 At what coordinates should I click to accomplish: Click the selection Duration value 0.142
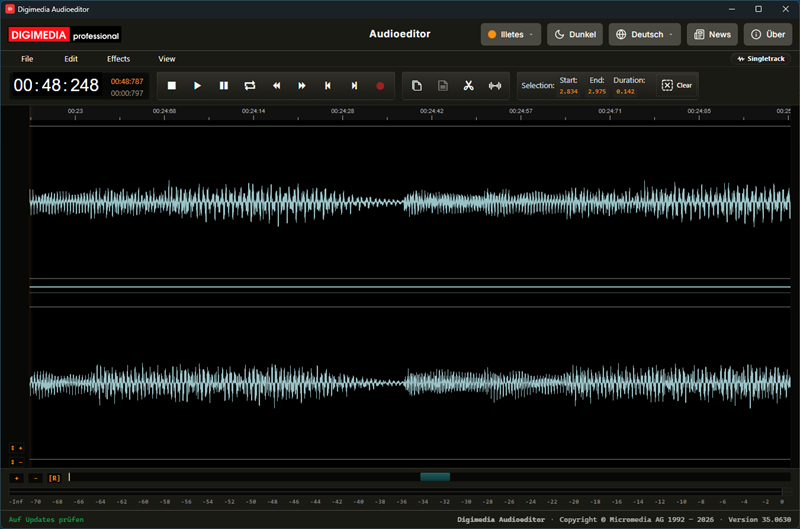point(625,92)
